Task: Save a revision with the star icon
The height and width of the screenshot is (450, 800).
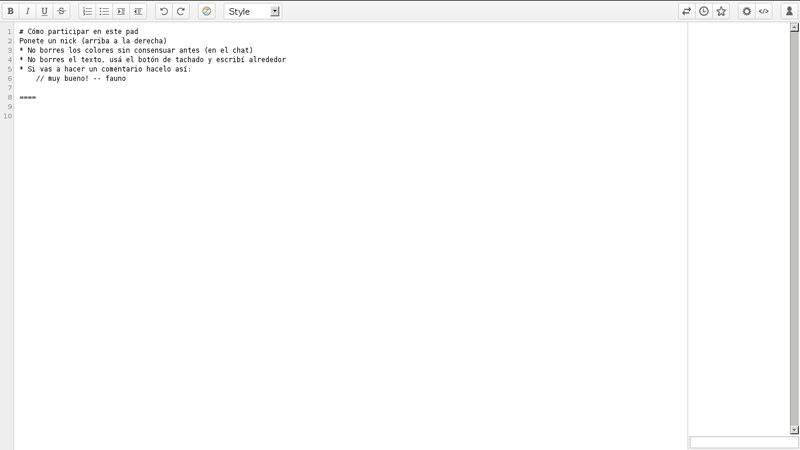Action: click(721, 11)
